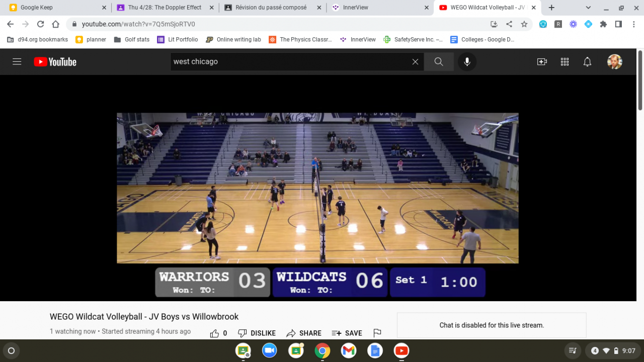Report the video with the flag icon
Image resolution: width=644 pixels, height=362 pixels.
[x=377, y=333]
